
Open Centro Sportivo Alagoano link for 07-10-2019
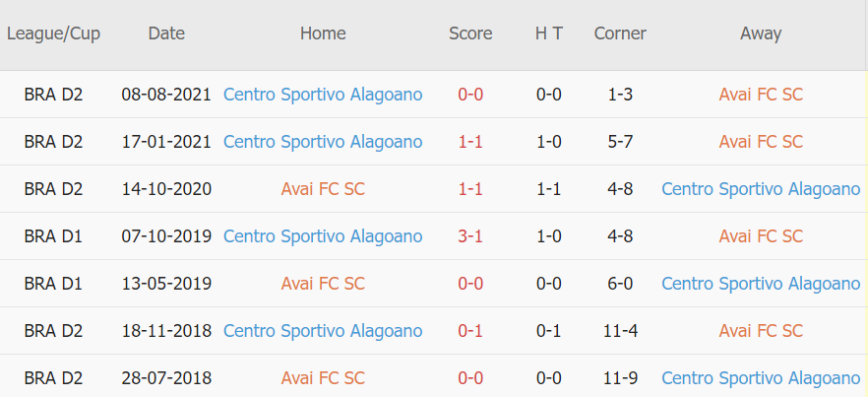[323, 236]
